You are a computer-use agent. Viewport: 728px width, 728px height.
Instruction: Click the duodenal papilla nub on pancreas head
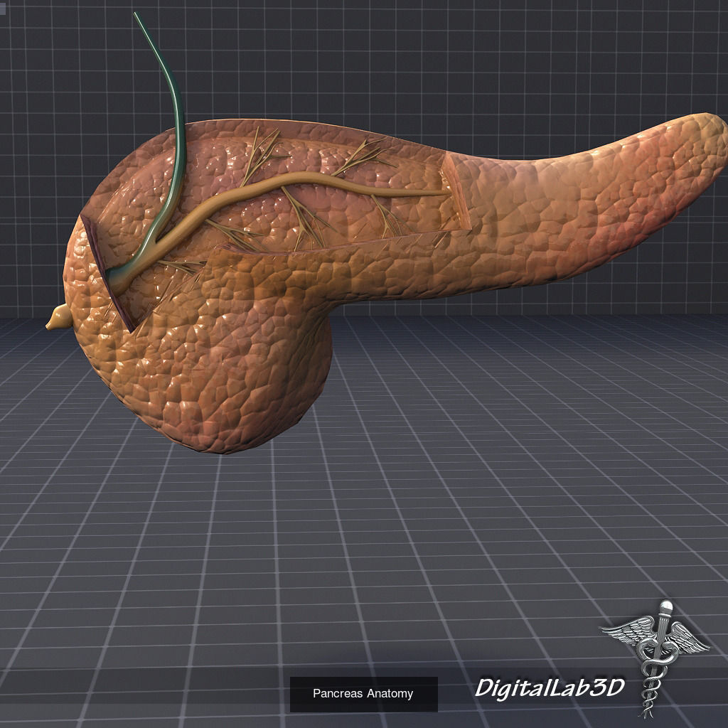coord(59,318)
